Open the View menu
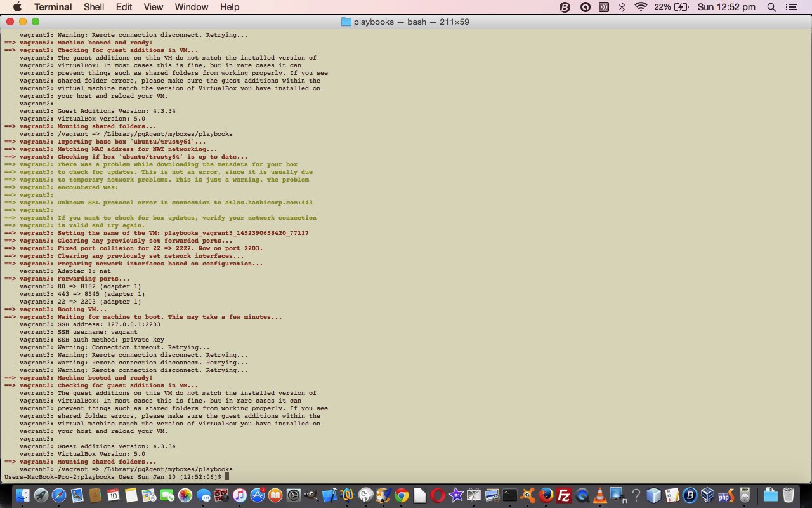Viewport: 812px width, 508px height. point(154,7)
